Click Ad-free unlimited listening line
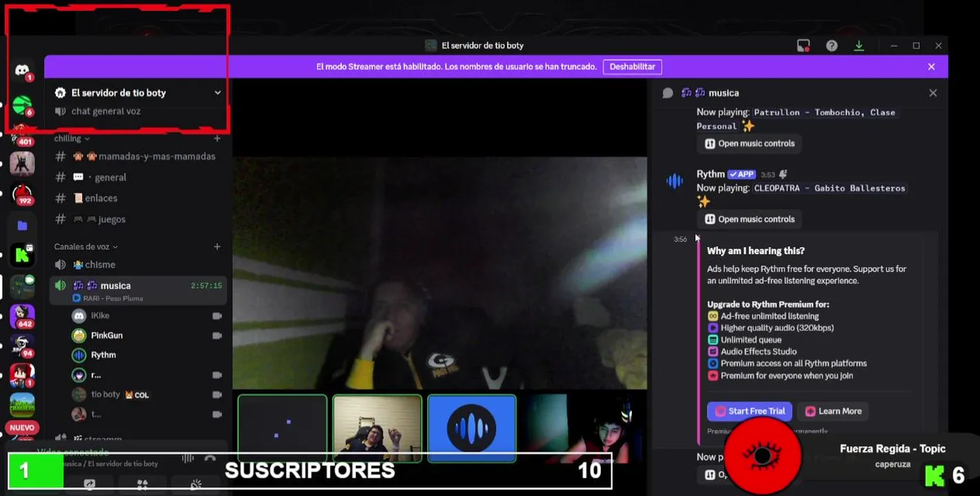This screenshot has width=980, height=496. pos(770,316)
